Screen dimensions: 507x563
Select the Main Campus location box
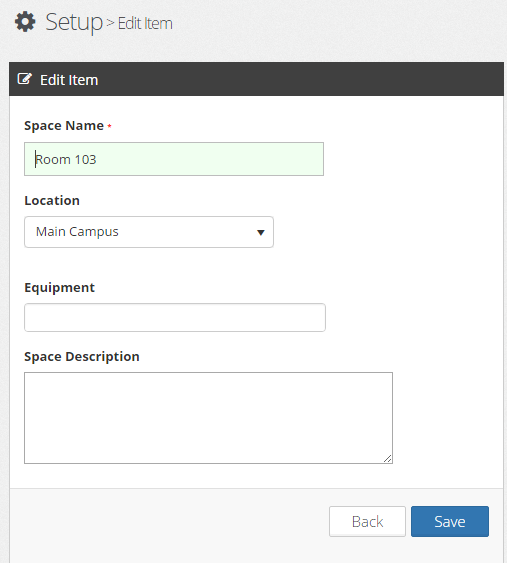click(149, 232)
